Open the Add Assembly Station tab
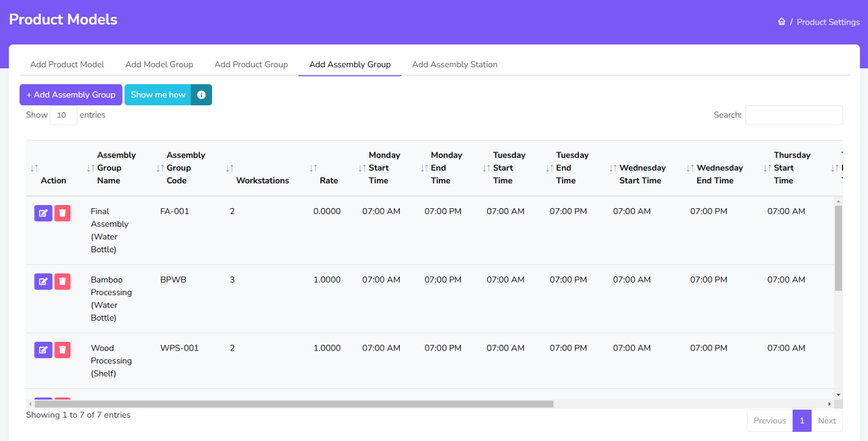868x441 pixels. (x=455, y=65)
